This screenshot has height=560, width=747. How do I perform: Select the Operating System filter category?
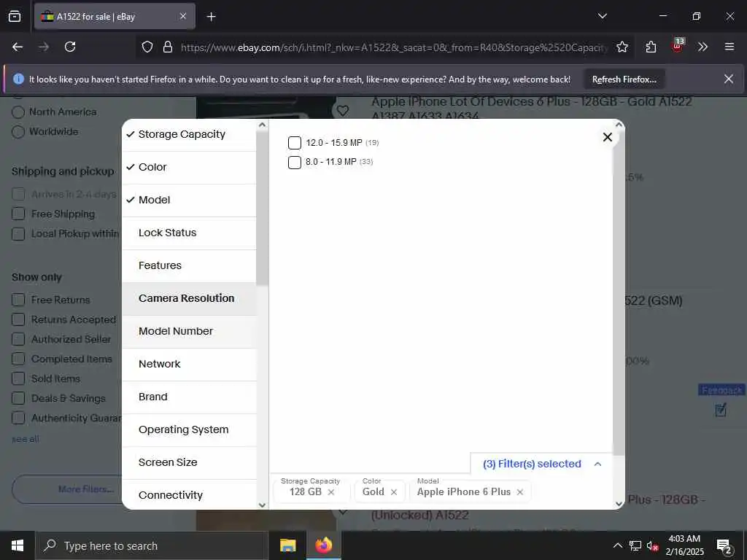[189, 430]
